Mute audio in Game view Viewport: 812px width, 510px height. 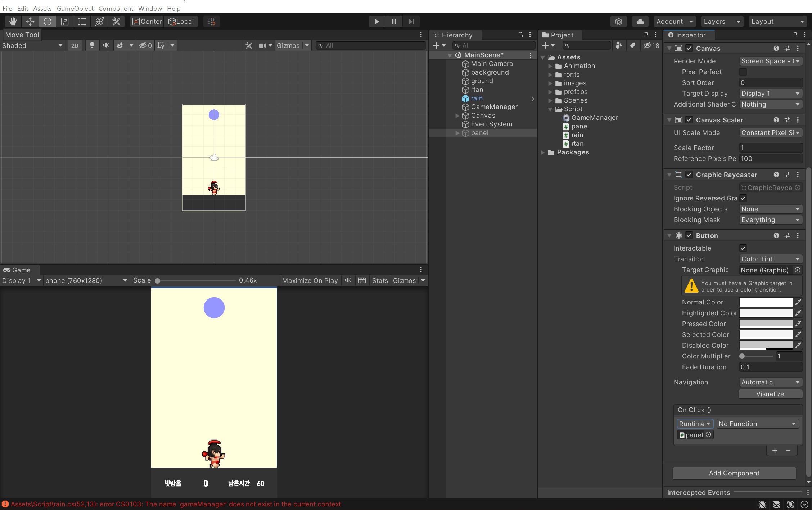(x=348, y=280)
